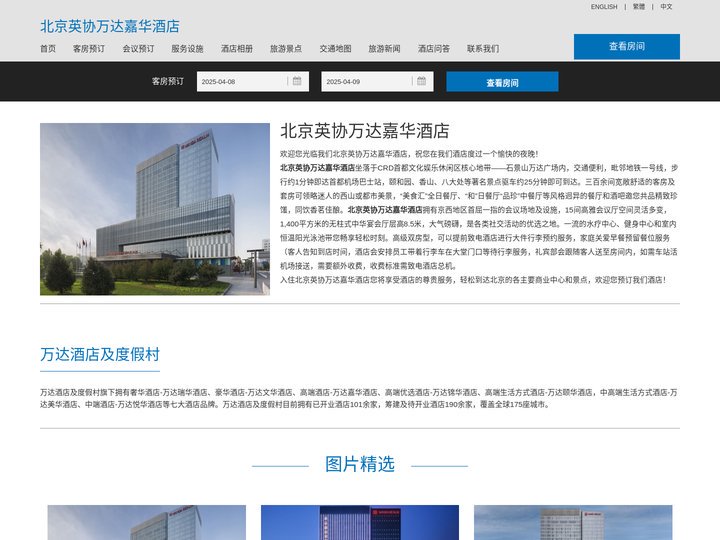Image resolution: width=720 pixels, height=540 pixels.
Task: Click the 万达酒店及度假村 section heading
Action: 100,354
